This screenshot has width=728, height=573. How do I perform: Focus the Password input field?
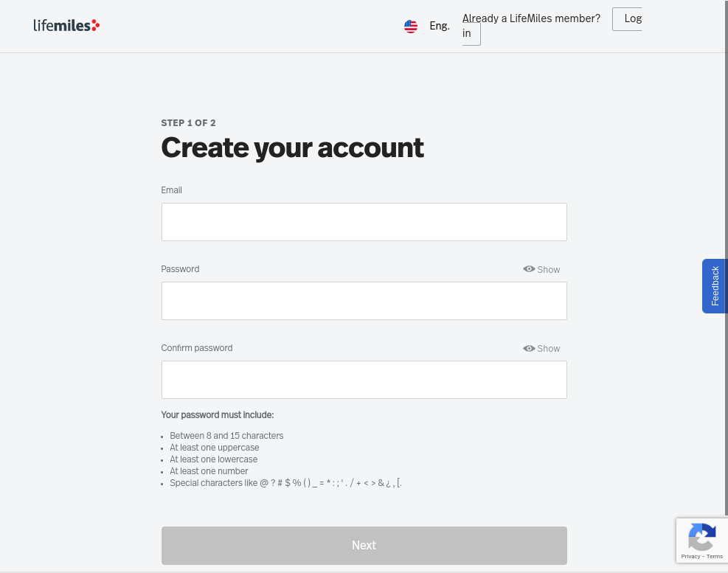364,301
